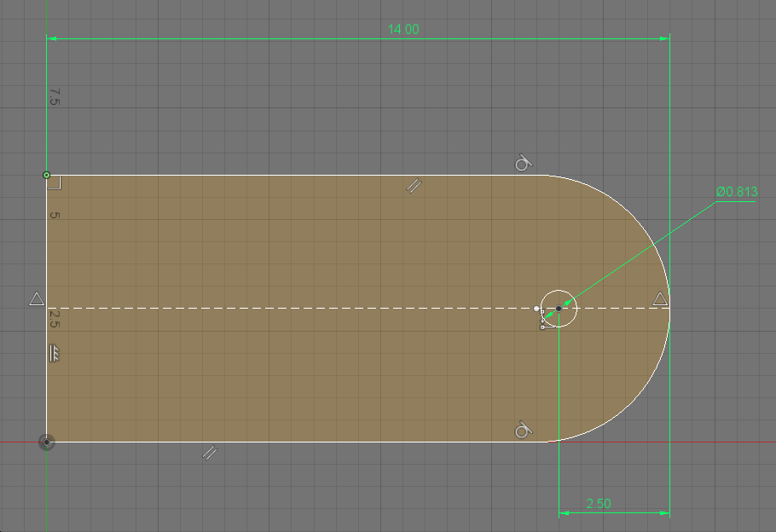Viewport: 776px width, 532px height.
Task: Click the 7.5 vertical dimension
Action: [x=54, y=96]
